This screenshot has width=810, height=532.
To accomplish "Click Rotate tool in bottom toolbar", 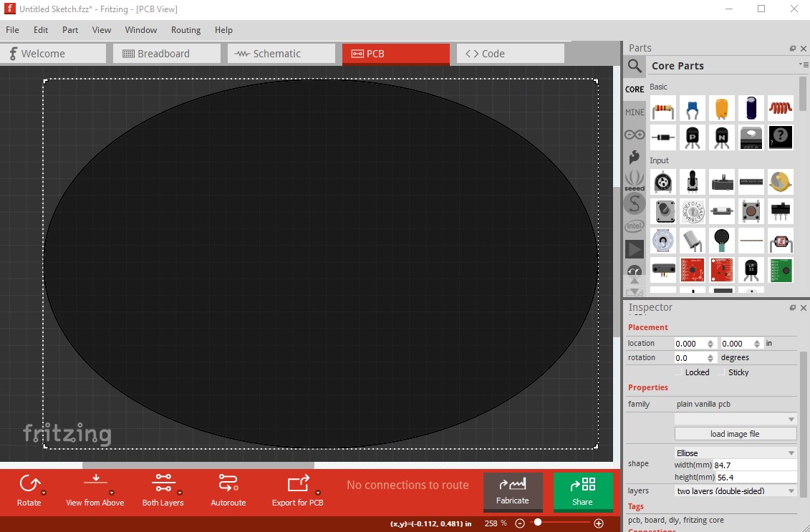I will click(x=29, y=490).
